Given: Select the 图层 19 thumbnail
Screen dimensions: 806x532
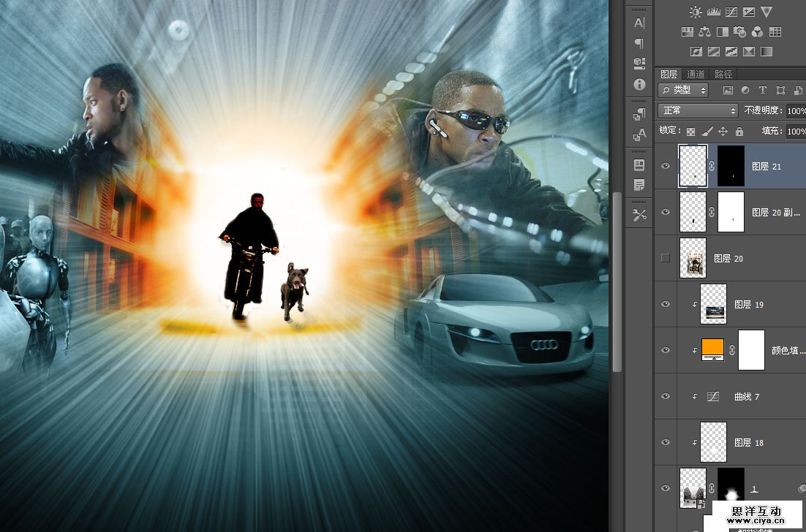Looking at the screenshot, I should point(713,304).
